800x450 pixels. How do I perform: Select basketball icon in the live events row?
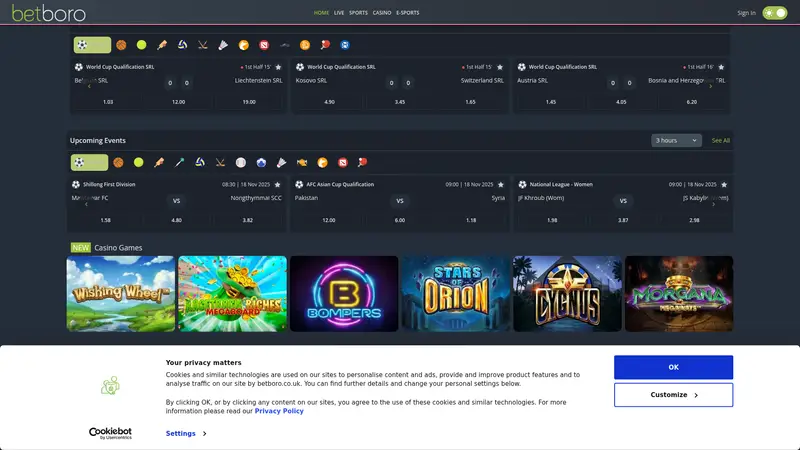(121, 45)
